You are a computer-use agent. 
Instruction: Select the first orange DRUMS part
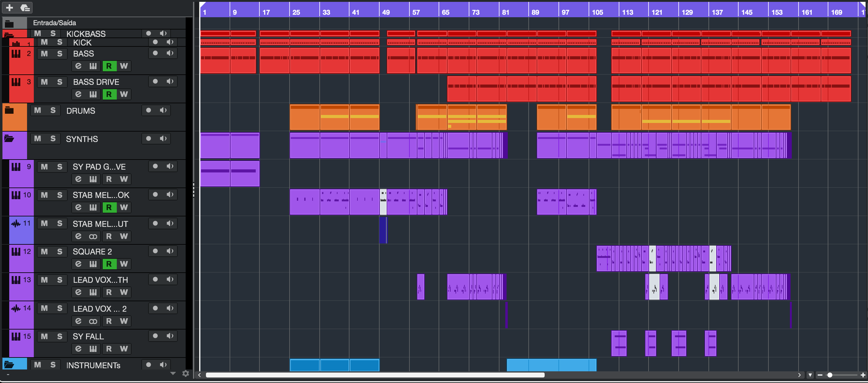click(x=305, y=117)
